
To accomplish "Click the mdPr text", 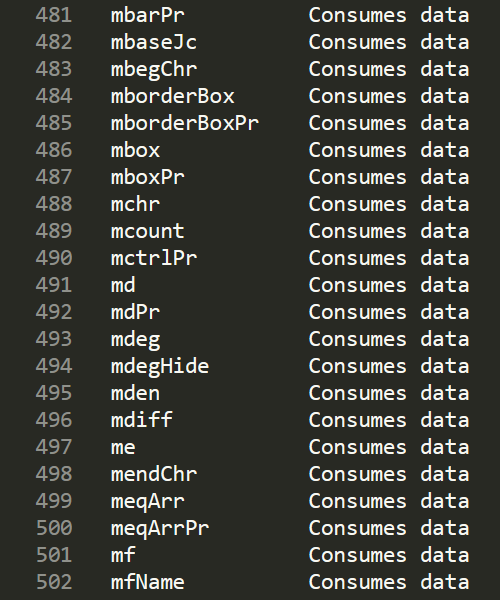I will click(x=135, y=312).
